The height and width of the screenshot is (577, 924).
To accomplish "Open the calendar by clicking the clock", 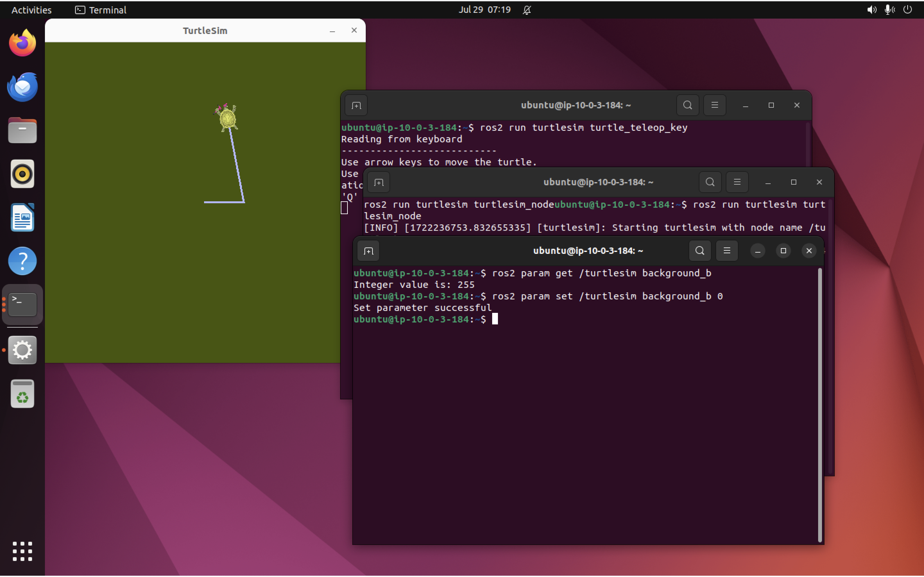I will coord(484,10).
